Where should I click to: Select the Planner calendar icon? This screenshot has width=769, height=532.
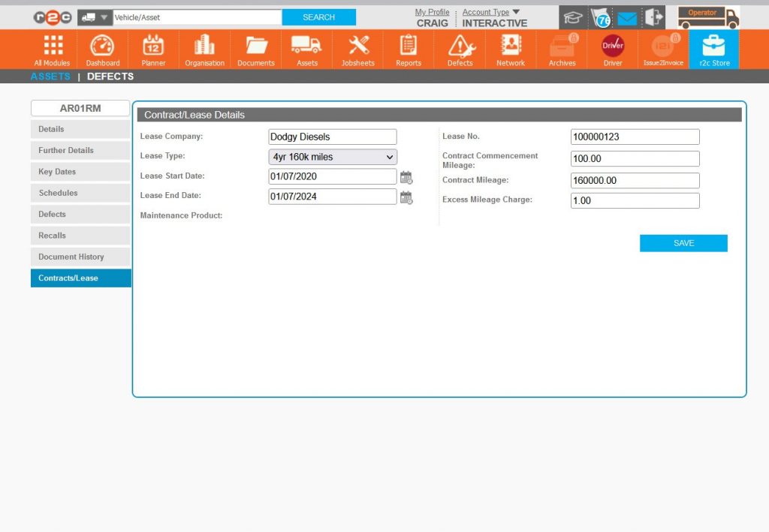(153, 49)
